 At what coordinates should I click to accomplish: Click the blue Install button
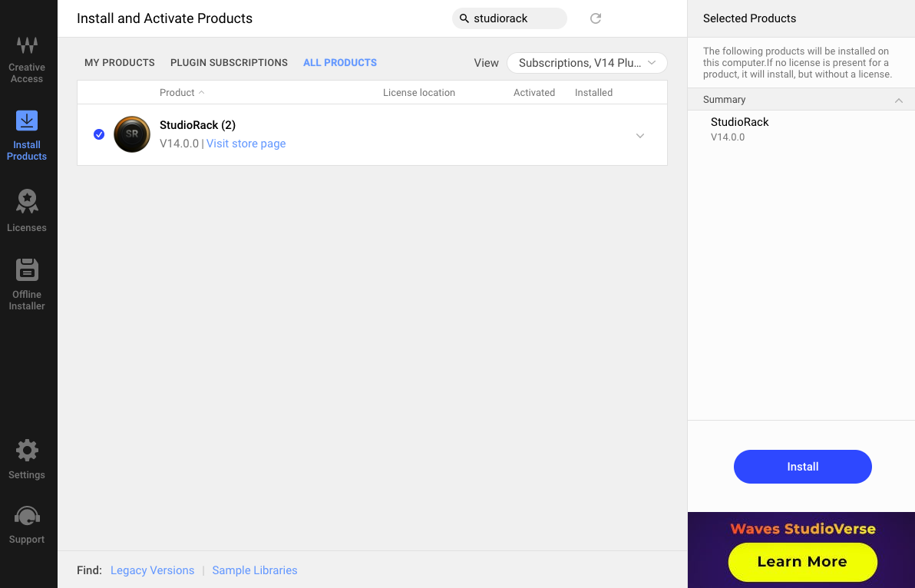click(802, 467)
